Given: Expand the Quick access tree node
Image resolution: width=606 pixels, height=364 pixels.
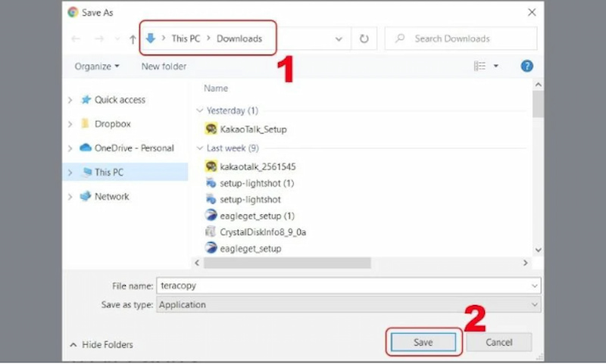Looking at the screenshot, I should [x=70, y=100].
